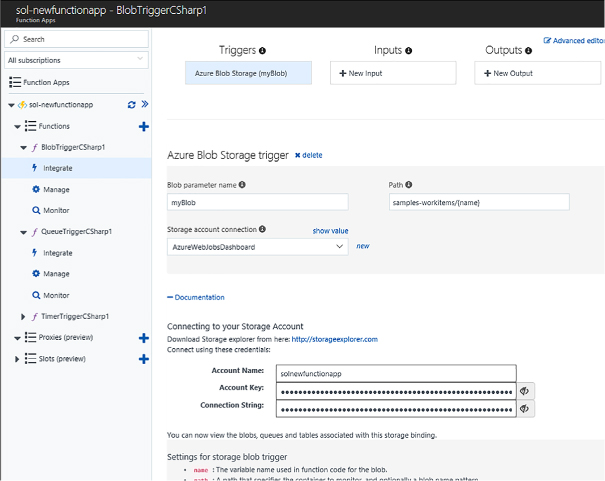Click Path info icon
This screenshot has width=605, height=481.
[409, 185]
